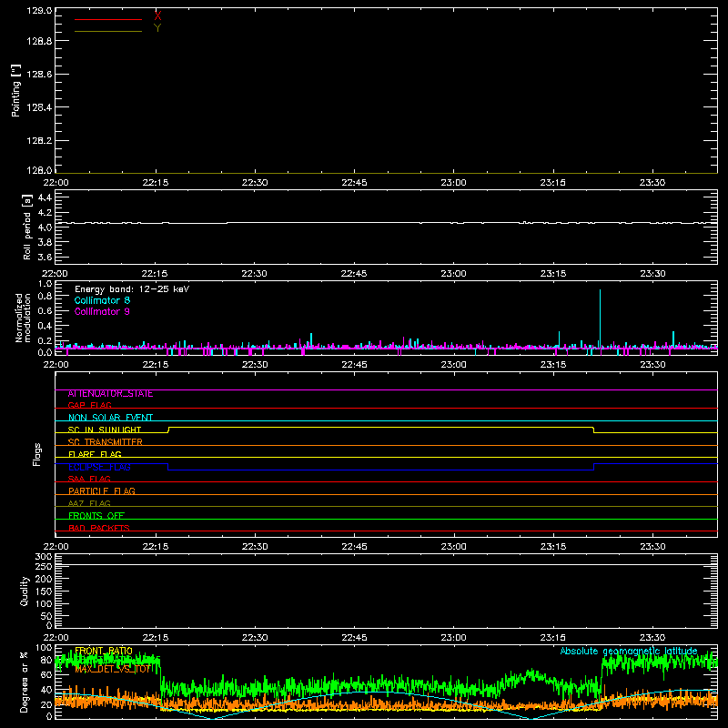The height and width of the screenshot is (728, 728).
Task: Click the 129.0 tick label on Pointing axis
Action: [x=39, y=11]
